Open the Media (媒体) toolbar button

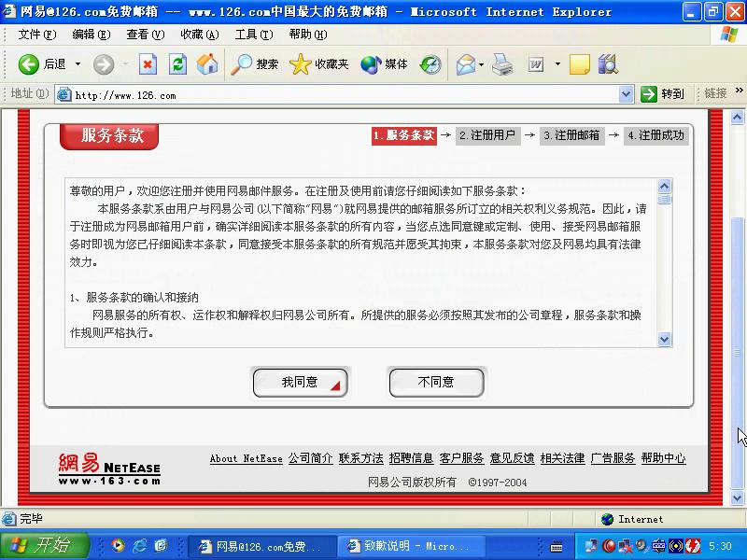tap(384, 64)
